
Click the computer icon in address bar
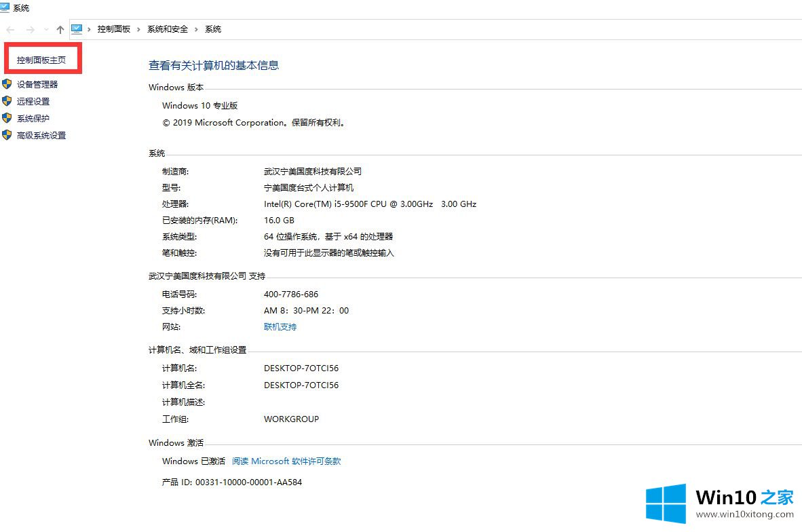pos(77,29)
